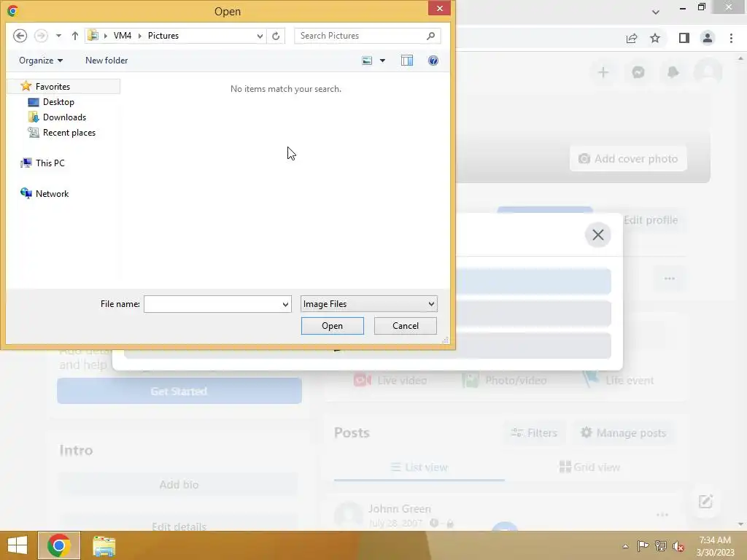This screenshot has height=560, width=747.
Task: Click Manage posts
Action: tap(623, 433)
